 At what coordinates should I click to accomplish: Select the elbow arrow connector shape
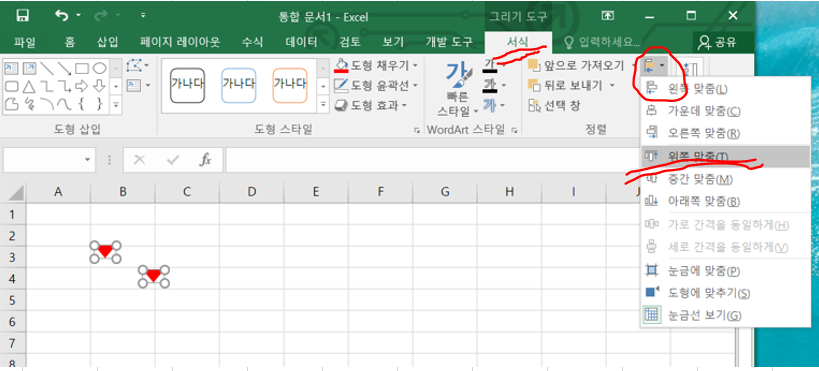click(64, 86)
